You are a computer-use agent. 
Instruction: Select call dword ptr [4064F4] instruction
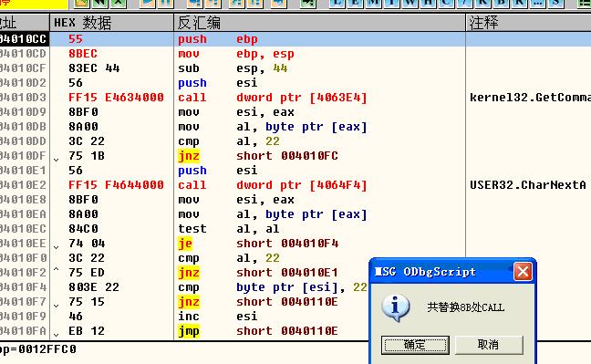click(272, 185)
